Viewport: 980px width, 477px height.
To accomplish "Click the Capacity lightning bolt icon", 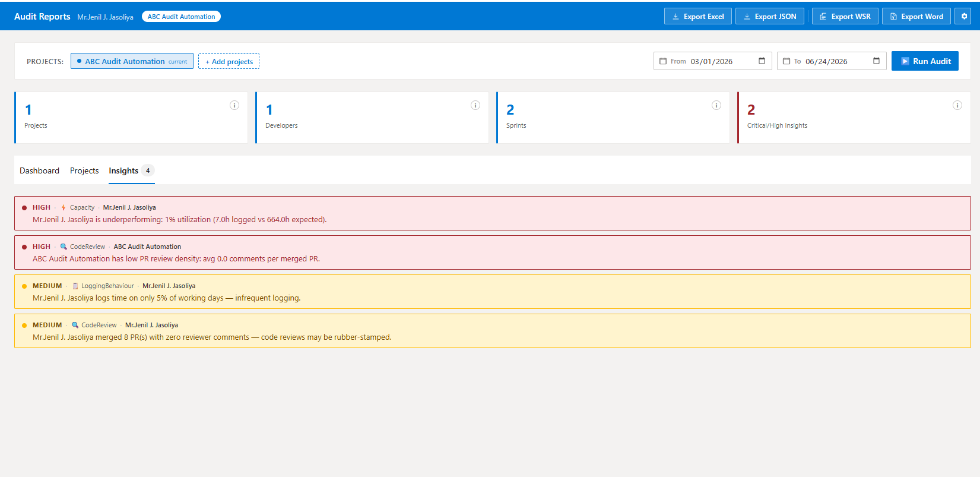I will click(64, 207).
